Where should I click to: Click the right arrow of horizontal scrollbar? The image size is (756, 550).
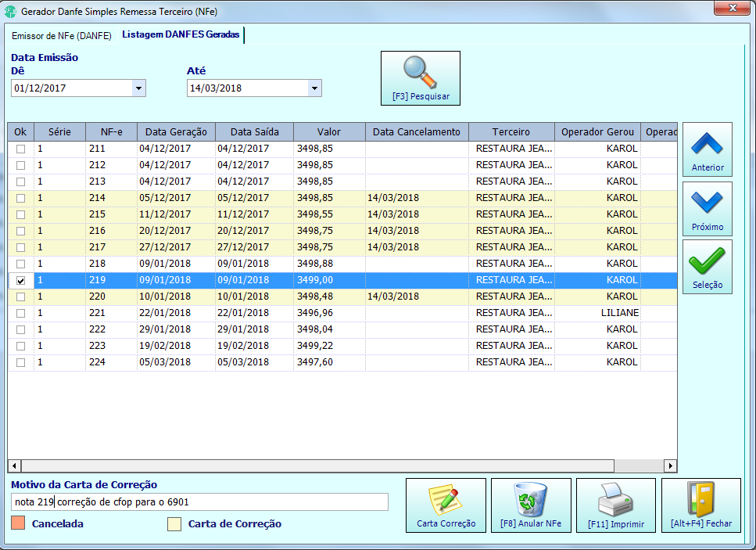click(670, 466)
